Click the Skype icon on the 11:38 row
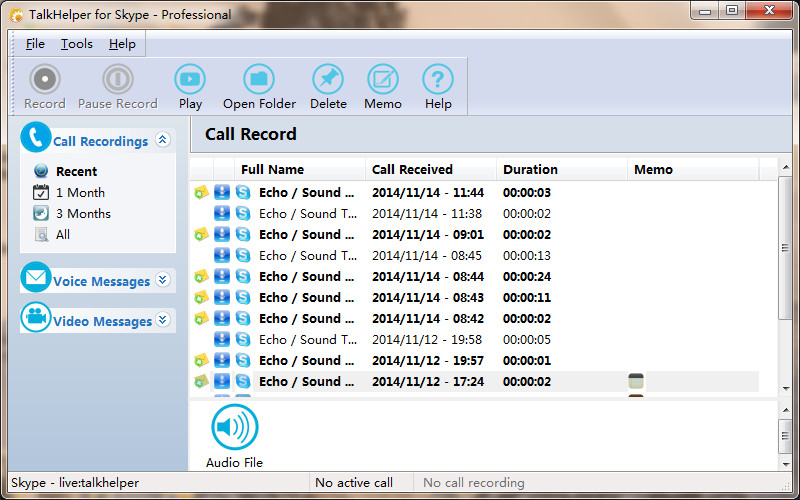This screenshot has height=500, width=800. click(243, 213)
